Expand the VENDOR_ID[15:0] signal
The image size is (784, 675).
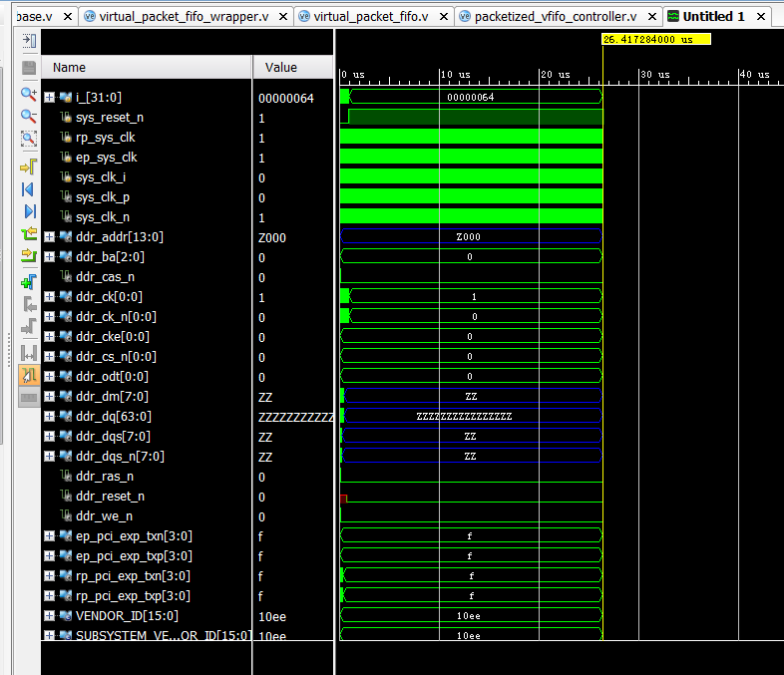50,616
